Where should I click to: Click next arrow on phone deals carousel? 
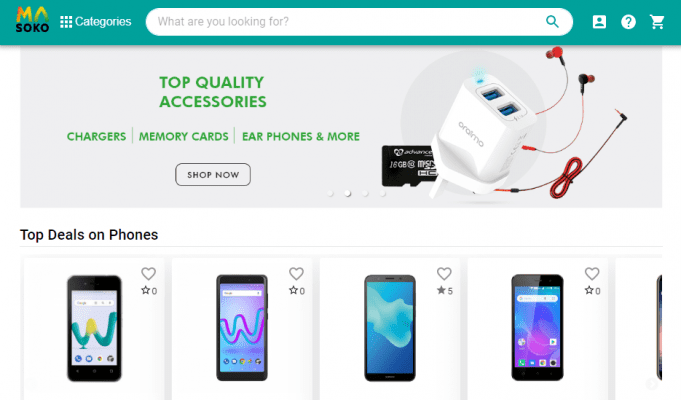point(651,384)
